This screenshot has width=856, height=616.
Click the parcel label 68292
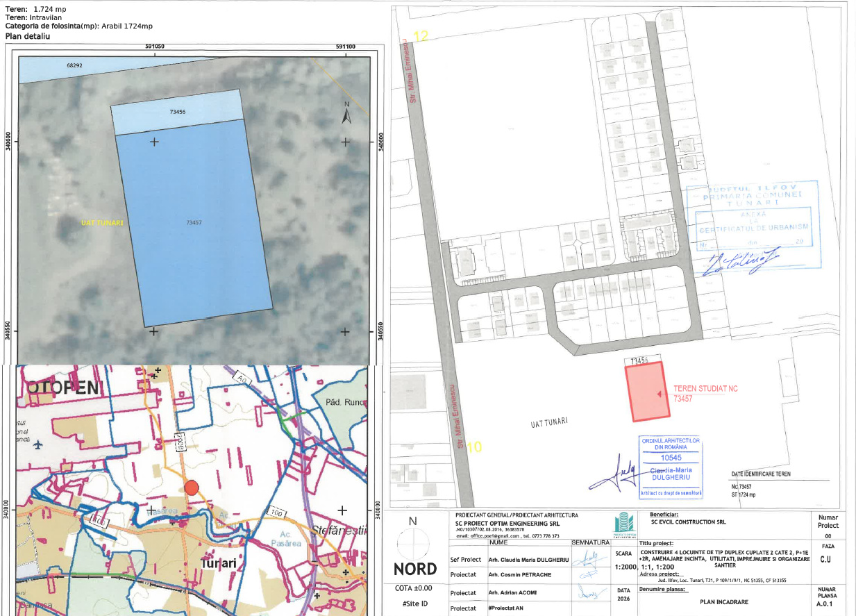tap(74, 65)
